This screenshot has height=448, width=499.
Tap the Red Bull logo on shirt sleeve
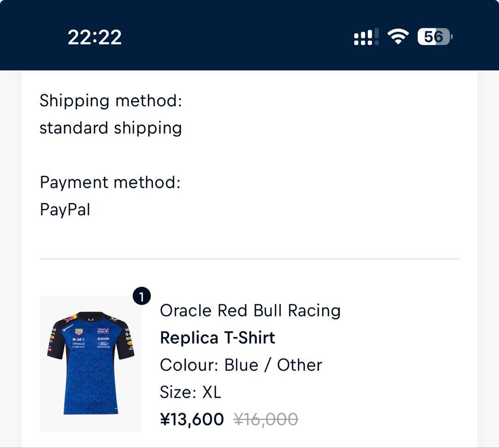(x=71, y=319)
